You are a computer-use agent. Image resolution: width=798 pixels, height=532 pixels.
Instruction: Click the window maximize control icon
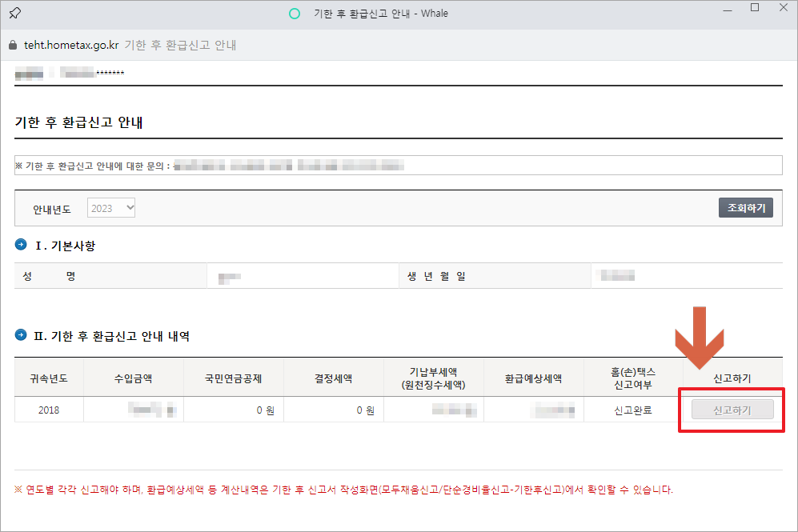[753, 8]
